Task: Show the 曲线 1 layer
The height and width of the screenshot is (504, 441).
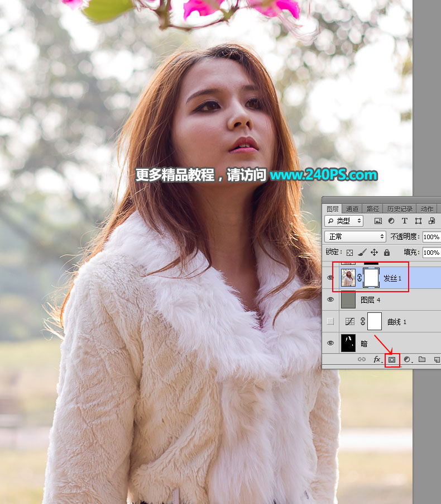Action: 330,321
